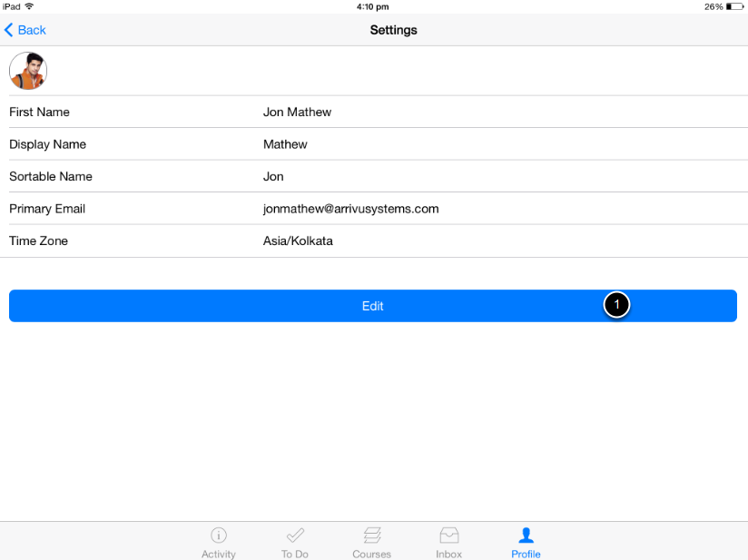Tap the battery icon in status bar
Screen dimensions: 748x560
734,6
